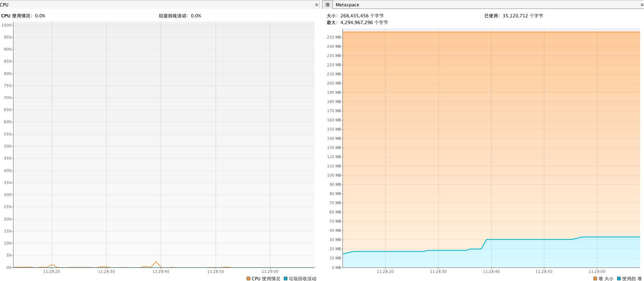Click the blue 垃圾回收活动 legend swatch
The height and width of the screenshot is (281, 644).
(286, 279)
